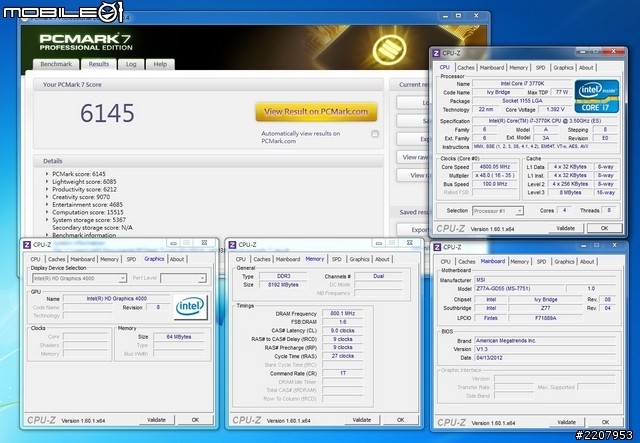Select Mainboard tab in CPU-Z processor window

(491, 68)
